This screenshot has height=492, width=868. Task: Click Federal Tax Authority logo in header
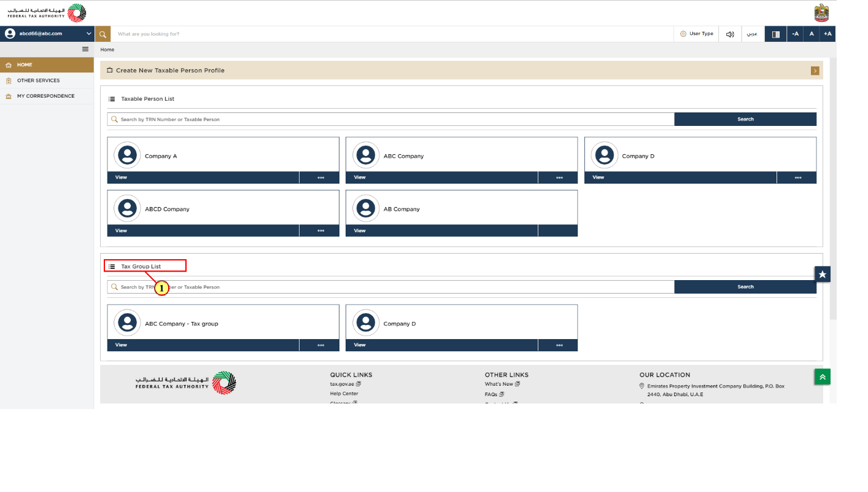(x=47, y=13)
